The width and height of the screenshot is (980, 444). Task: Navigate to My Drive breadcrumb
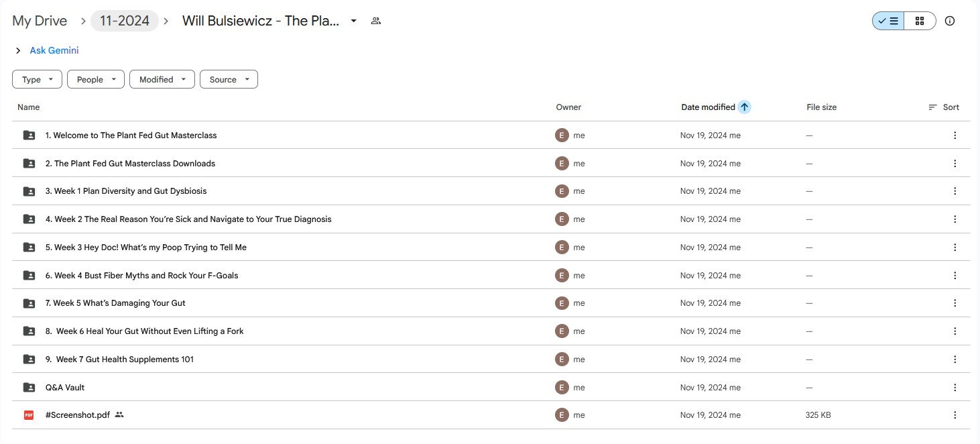[x=40, y=21]
